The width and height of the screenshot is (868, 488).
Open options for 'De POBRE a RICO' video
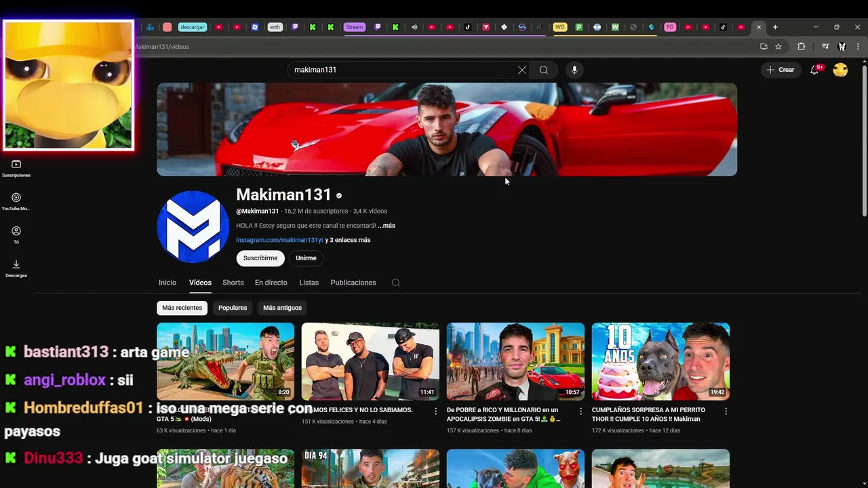580,411
